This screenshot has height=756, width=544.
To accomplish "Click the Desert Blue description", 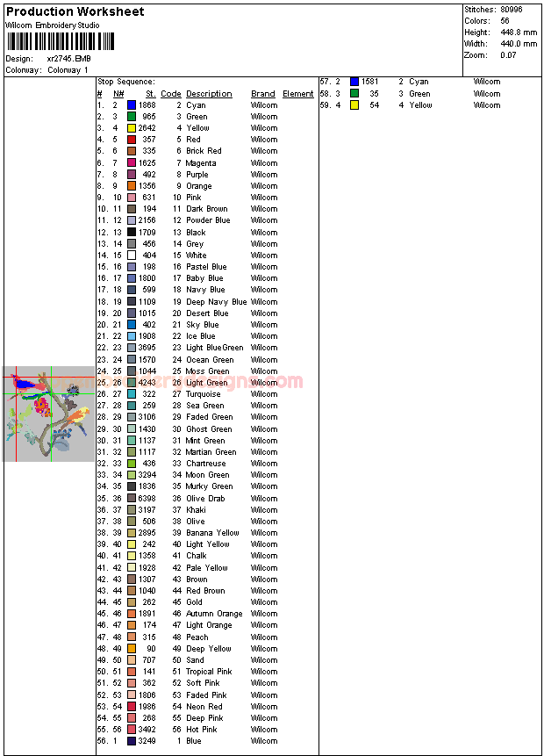I will (207, 313).
